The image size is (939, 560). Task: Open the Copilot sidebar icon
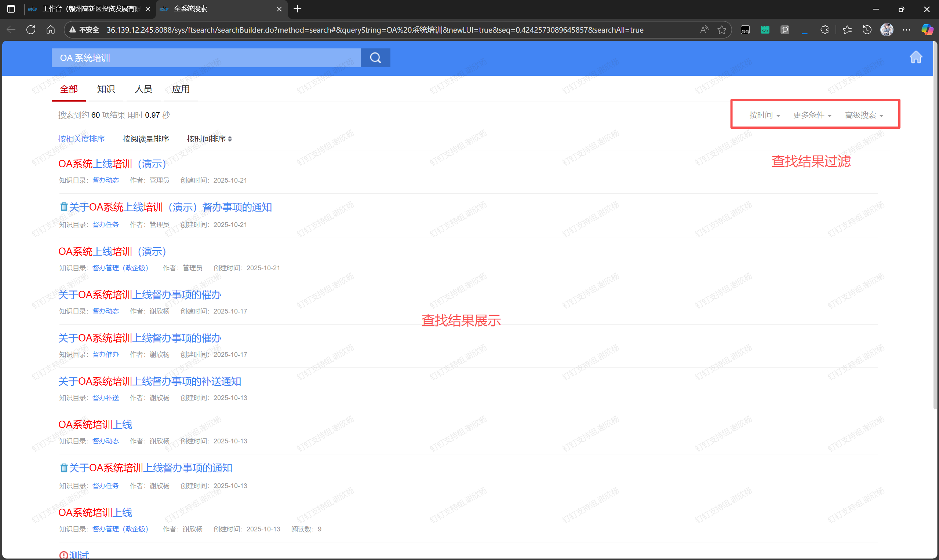pyautogui.click(x=927, y=30)
